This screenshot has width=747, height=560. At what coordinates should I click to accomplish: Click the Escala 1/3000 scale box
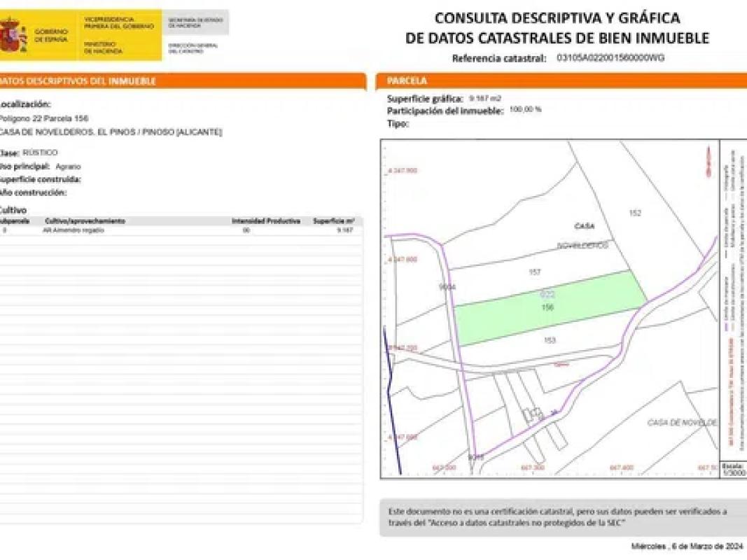click(733, 469)
